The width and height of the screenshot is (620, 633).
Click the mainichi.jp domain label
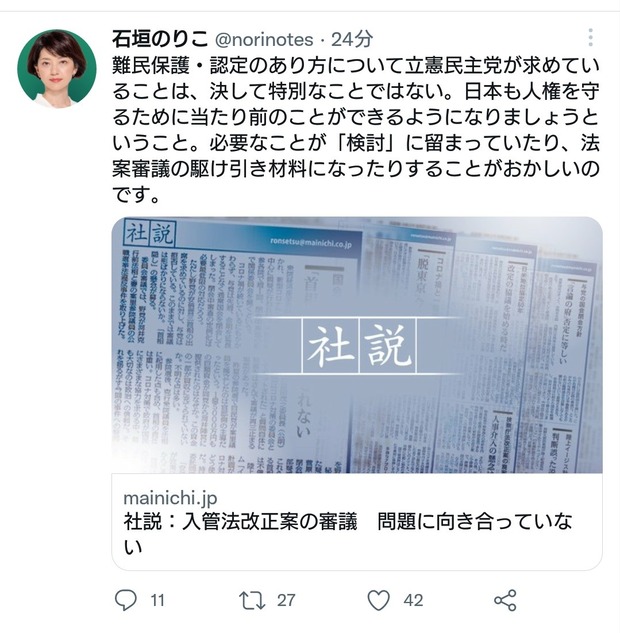(170, 498)
